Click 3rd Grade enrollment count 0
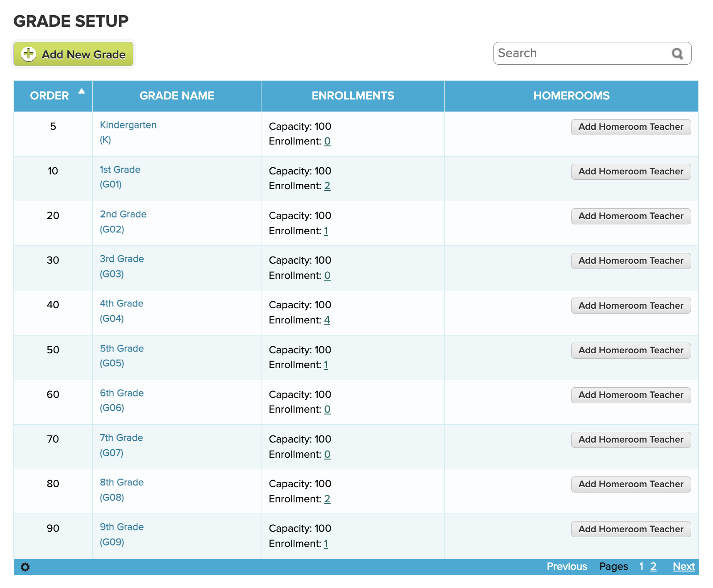This screenshot has width=713, height=588. pyautogui.click(x=327, y=275)
